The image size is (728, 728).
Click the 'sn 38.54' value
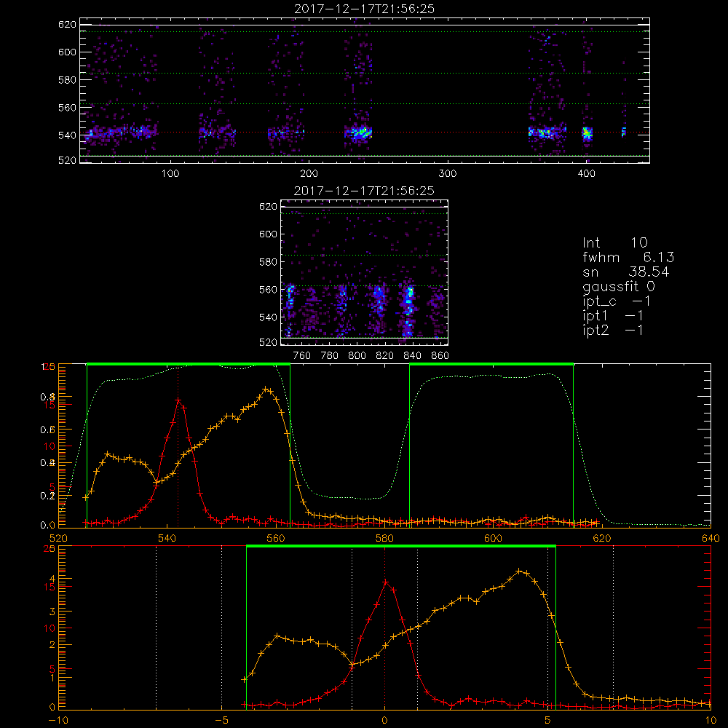click(626, 272)
